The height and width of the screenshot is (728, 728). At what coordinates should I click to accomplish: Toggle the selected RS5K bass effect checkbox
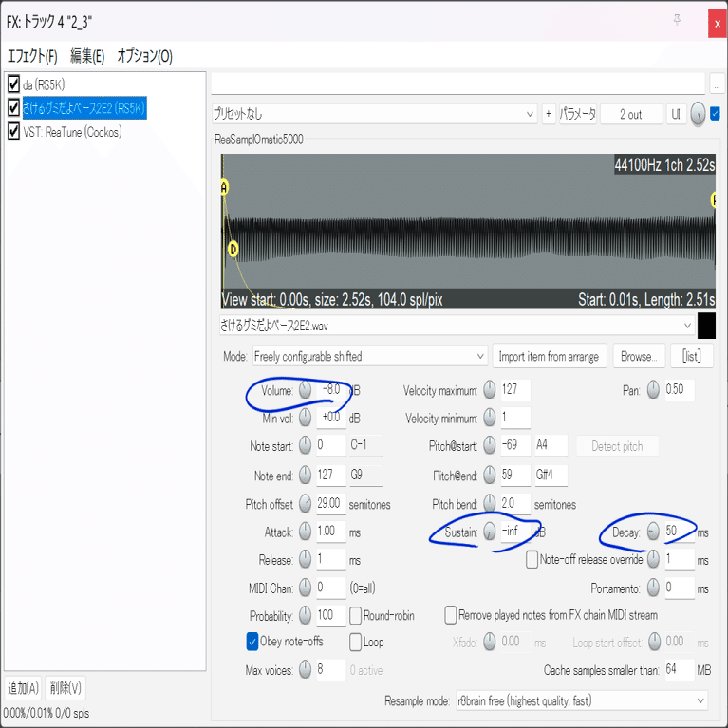[x=14, y=107]
